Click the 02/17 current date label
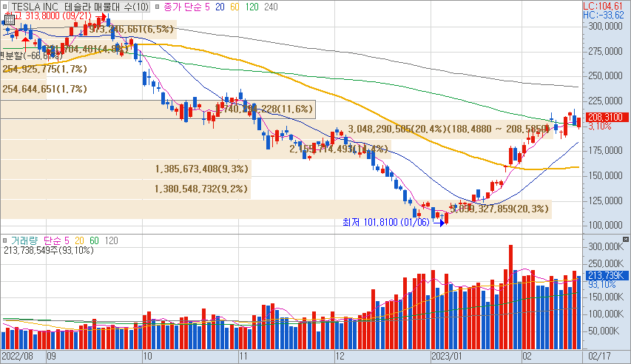 click(599, 357)
